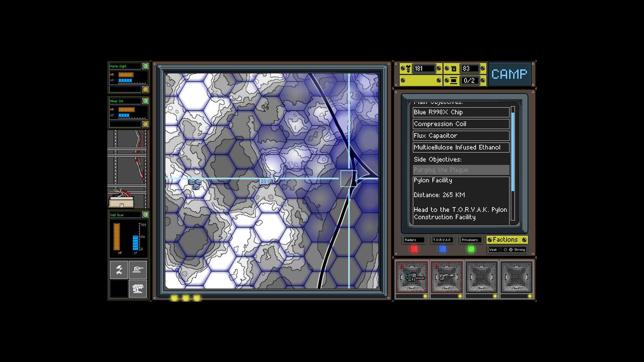Image resolution: width=644 pixels, height=362 pixels.
Task: Select the T.O.R.V.A.K. faction label
Action: (x=443, y=240)
